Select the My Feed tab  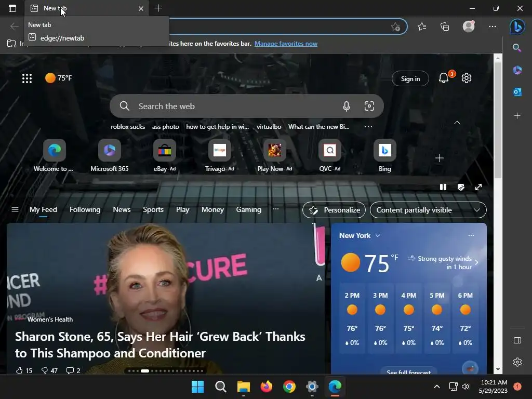pos(43,210)
